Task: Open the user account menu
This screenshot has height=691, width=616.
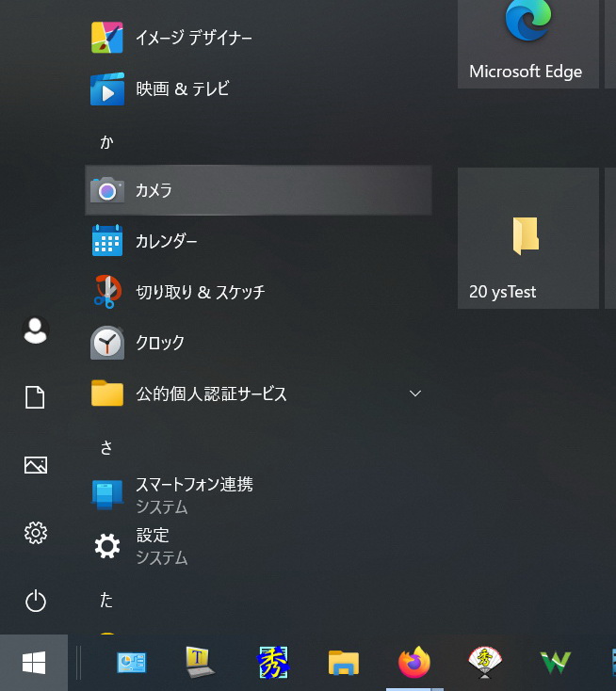Action: pyautogui.click(x=35, y=330)
